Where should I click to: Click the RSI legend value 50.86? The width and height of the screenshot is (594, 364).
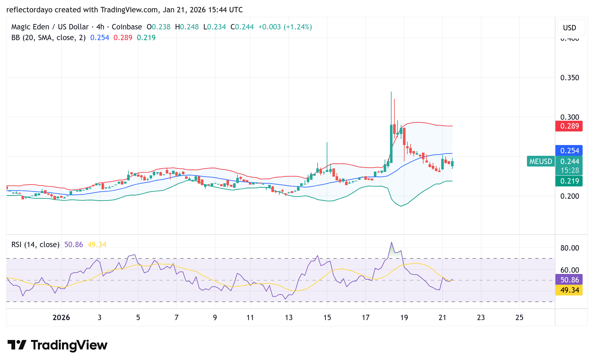[73, 245]
